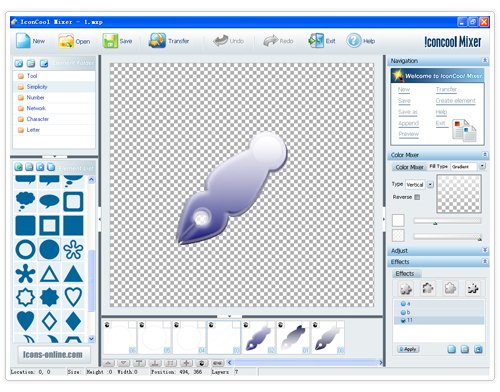
Task: Click the Apply button in Effects panel
Action: click(409, 349)
